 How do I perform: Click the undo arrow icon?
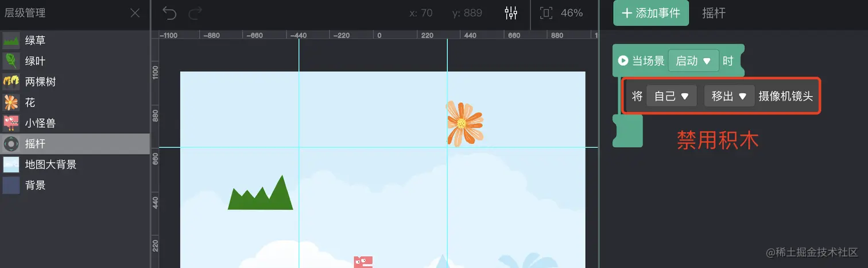point(169,13)
